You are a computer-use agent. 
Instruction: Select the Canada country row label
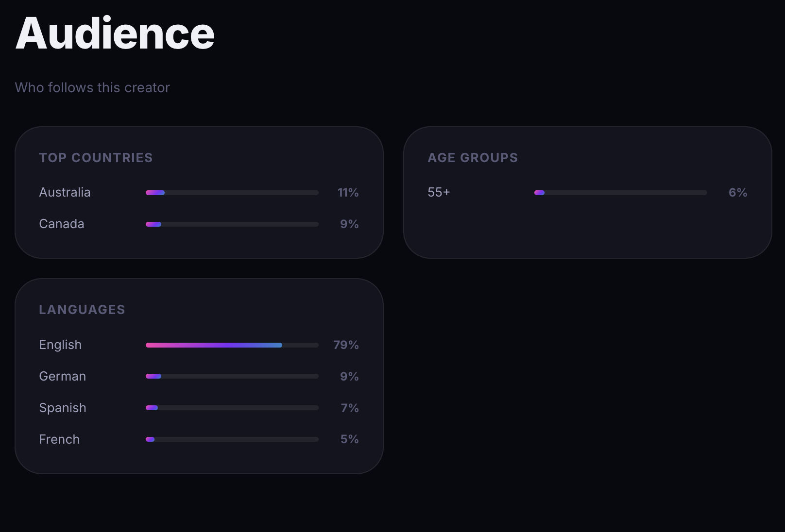(62, 224)
